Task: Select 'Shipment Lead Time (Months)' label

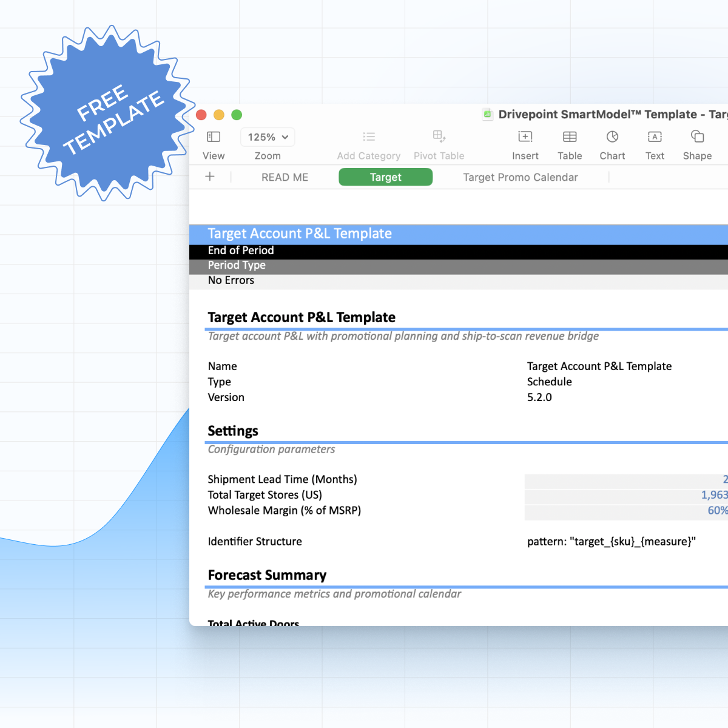Action: 283,479
